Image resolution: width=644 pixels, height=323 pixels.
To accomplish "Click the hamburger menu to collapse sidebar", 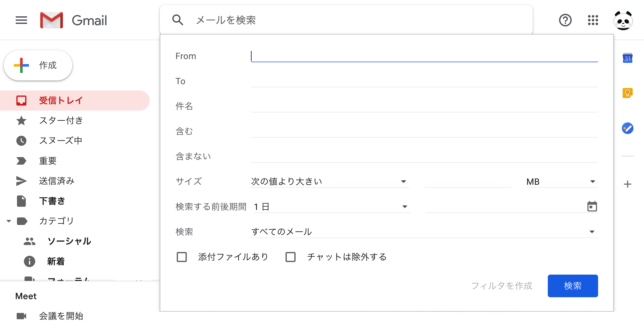I will (21, 20).
